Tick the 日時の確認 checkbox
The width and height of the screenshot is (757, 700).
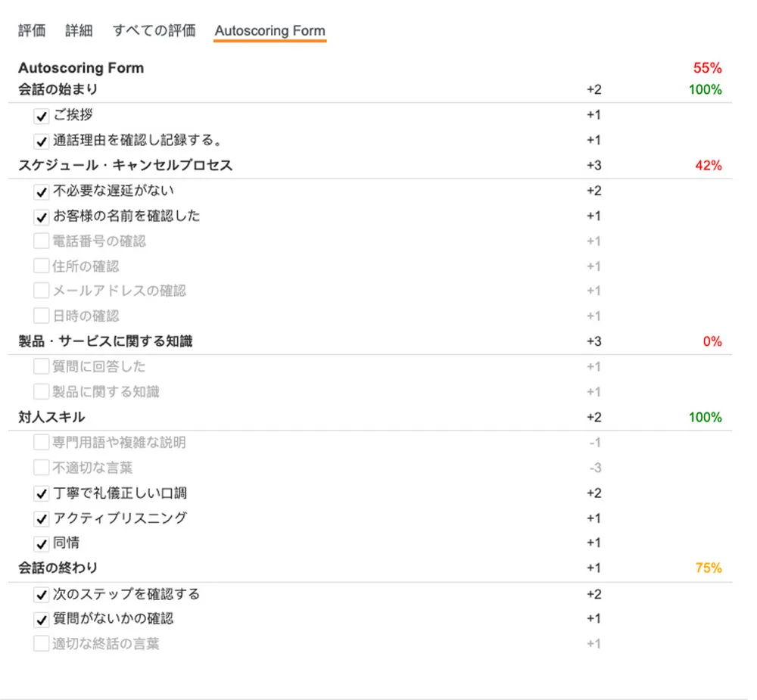(42, 316)
